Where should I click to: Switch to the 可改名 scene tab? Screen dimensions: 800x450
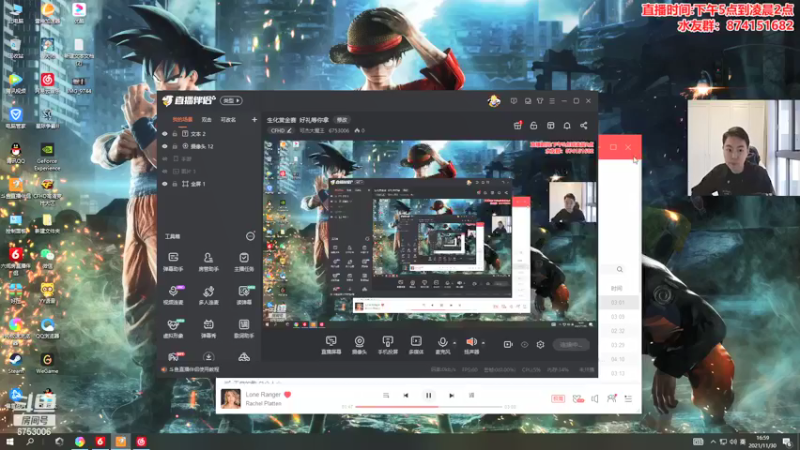click(228, 120)
